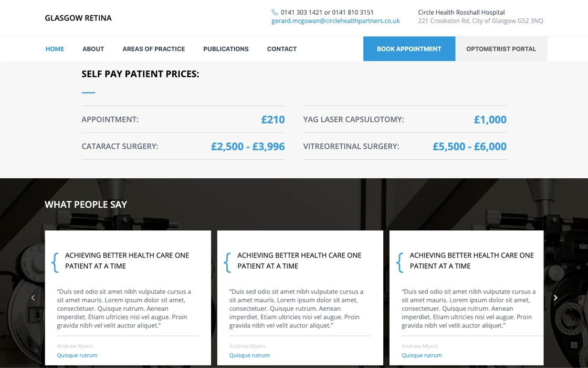The width and height of the screenshot is (588, 368).
Task: Click the Self Pay Patient Prices heading
Action: (x=140, y=74)
